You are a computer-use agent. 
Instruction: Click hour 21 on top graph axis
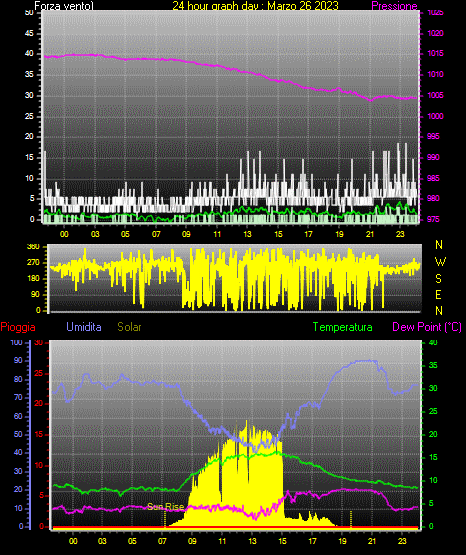tap(370, 234)
